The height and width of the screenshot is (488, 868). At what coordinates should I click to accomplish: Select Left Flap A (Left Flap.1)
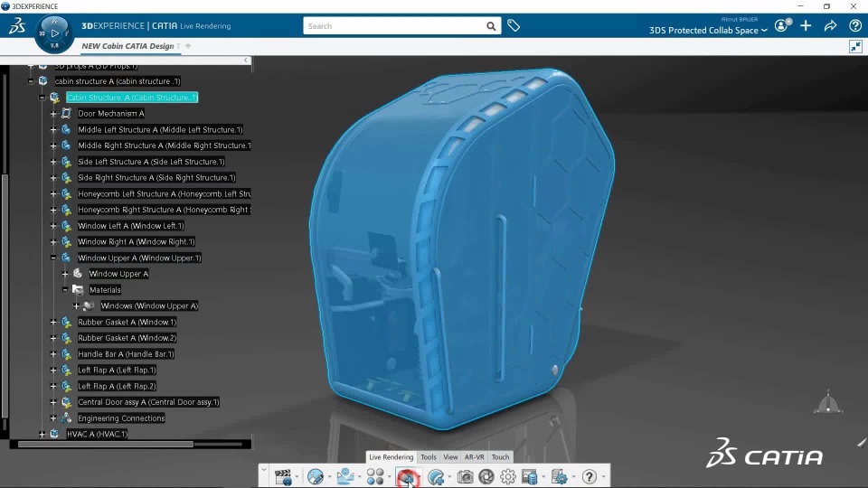(x=117, y=371)
